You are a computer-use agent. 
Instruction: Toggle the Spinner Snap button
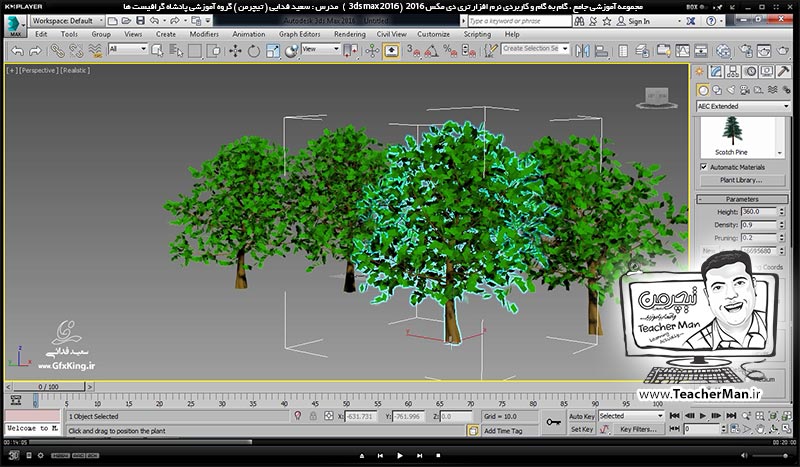[468, 51]
